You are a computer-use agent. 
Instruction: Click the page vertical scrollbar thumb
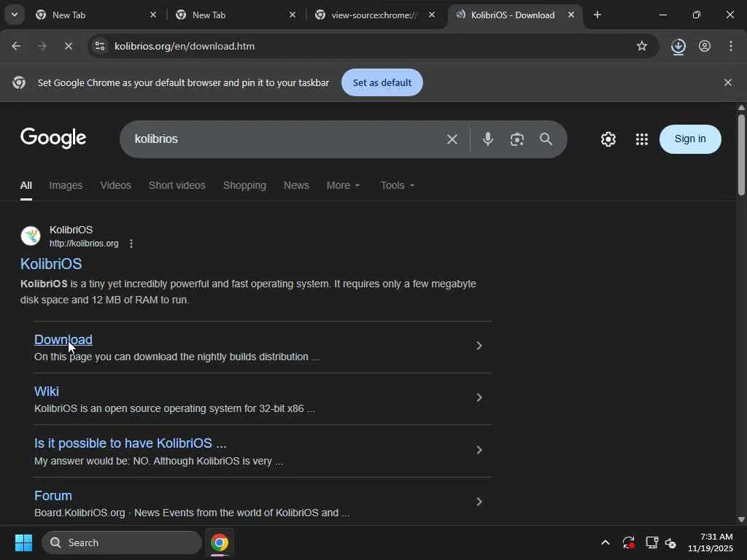point(741,155)
